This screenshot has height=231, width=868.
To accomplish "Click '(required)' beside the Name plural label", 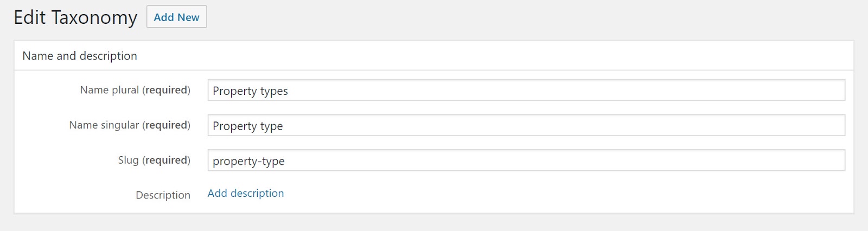I will tap(167, 90).
